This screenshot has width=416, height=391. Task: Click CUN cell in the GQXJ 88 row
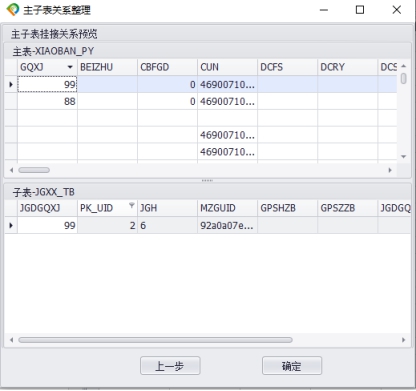[x=227, y=101]
